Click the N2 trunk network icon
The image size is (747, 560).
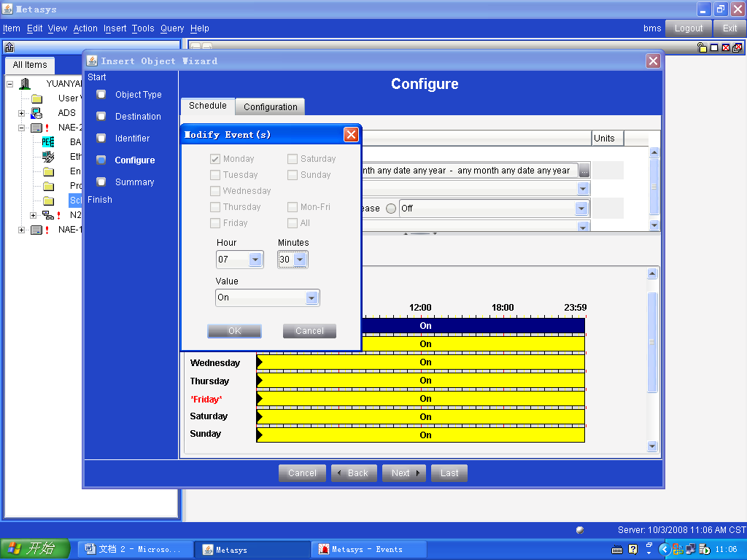pyautogui.click(x=48, y=215)
